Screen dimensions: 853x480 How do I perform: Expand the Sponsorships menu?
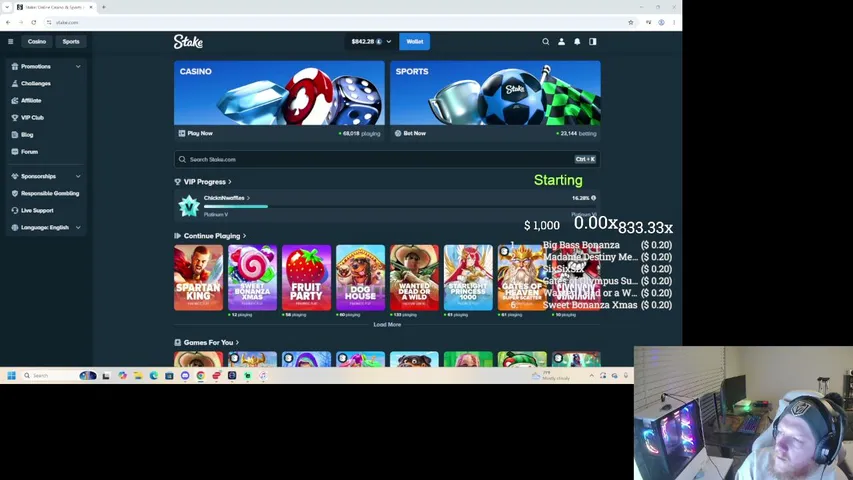click(46, 176)
